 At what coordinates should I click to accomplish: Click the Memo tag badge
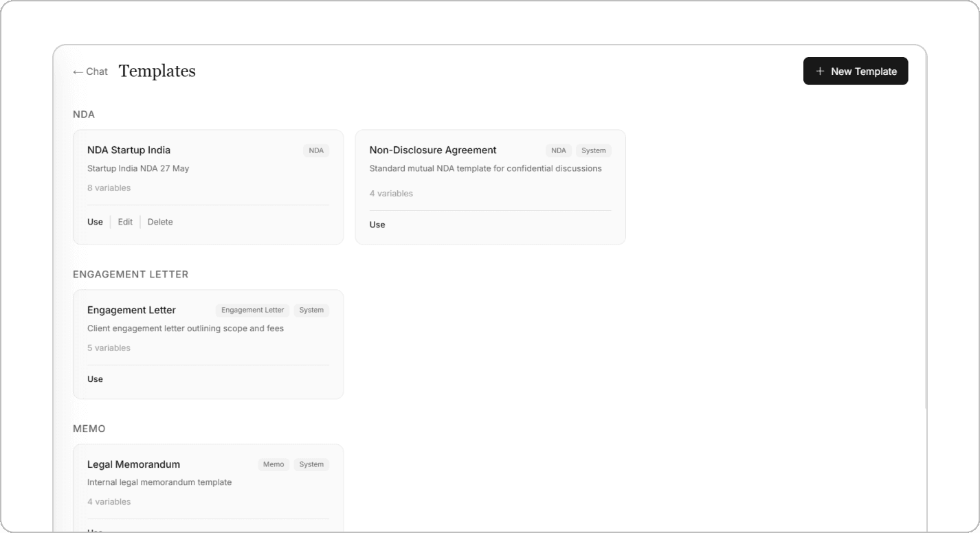[x=274, y=464]
